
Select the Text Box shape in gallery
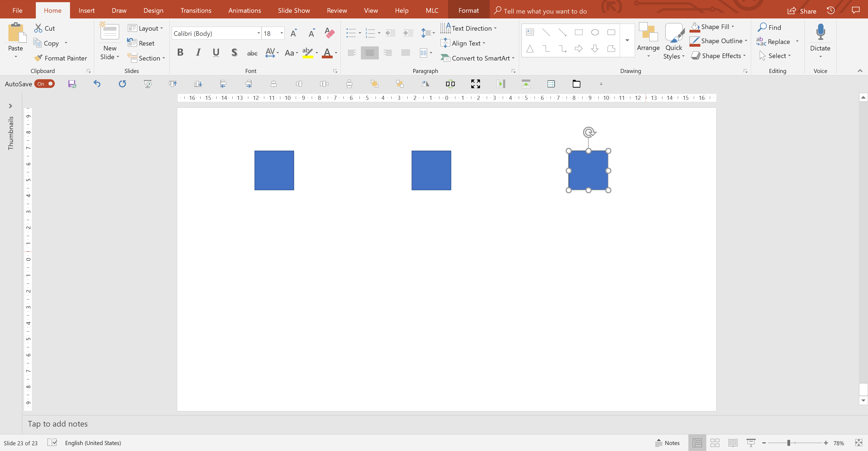530,32
